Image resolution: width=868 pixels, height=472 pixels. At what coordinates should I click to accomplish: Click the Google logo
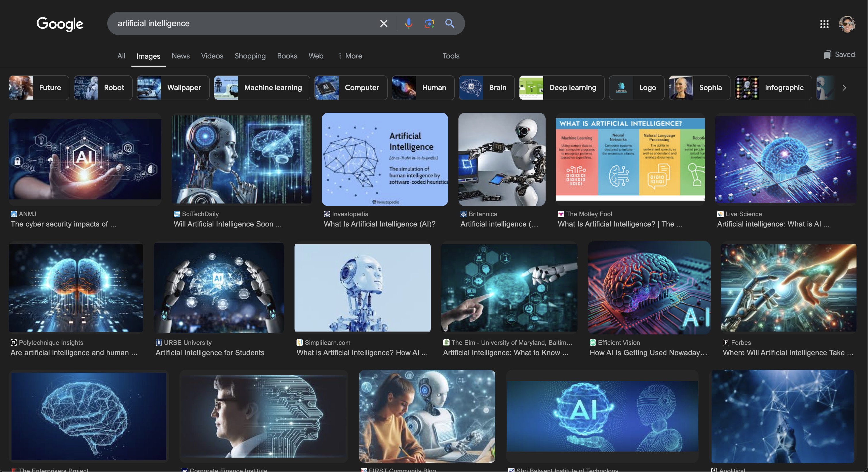pyautogui.click(x=60, y=24)
